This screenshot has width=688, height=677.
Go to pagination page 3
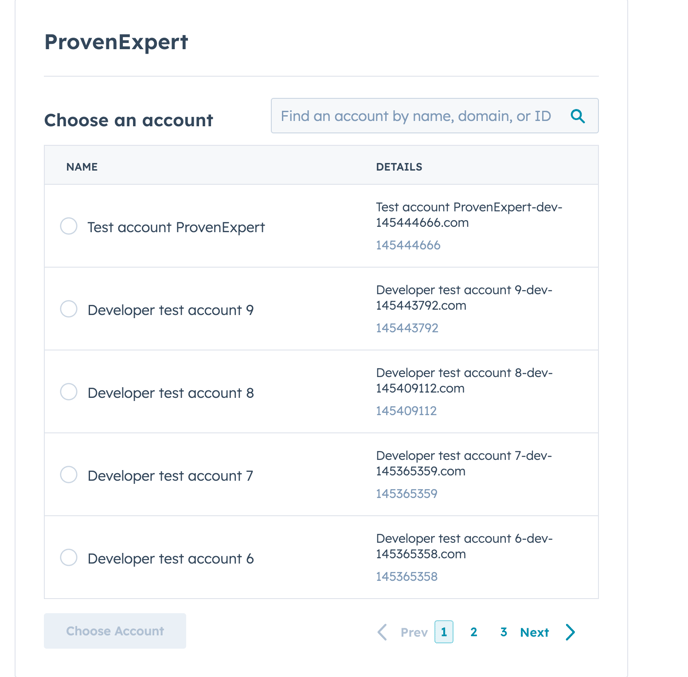point(503,632)
